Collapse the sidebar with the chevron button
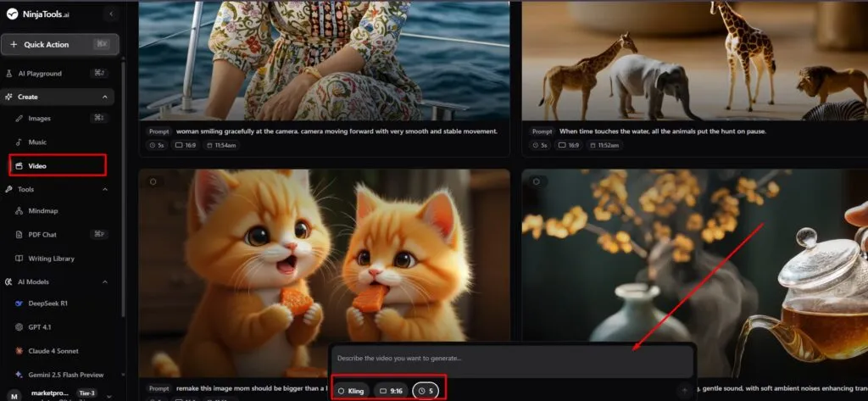Viewport: 868px width, 401px height. coord(111,14)
